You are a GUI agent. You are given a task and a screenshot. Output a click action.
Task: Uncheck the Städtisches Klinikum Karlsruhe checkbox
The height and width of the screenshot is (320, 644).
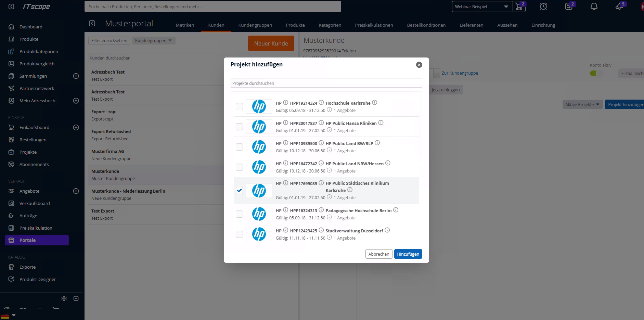240,190
